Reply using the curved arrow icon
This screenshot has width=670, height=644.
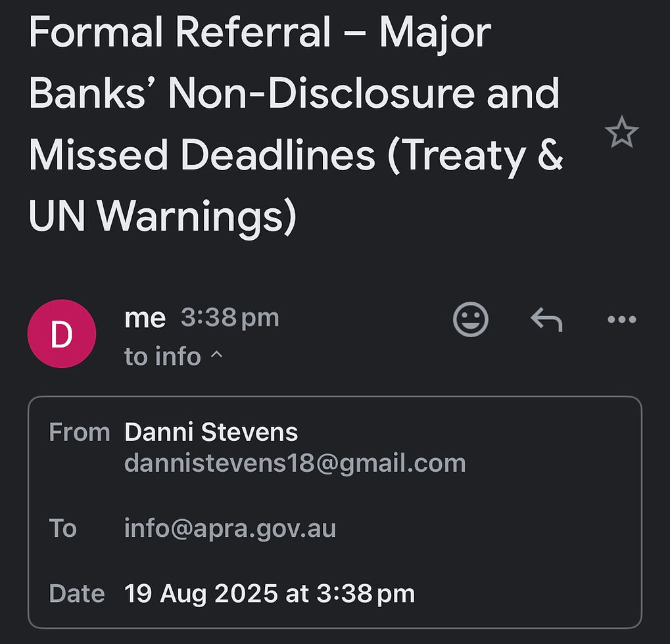pos(546,319)
